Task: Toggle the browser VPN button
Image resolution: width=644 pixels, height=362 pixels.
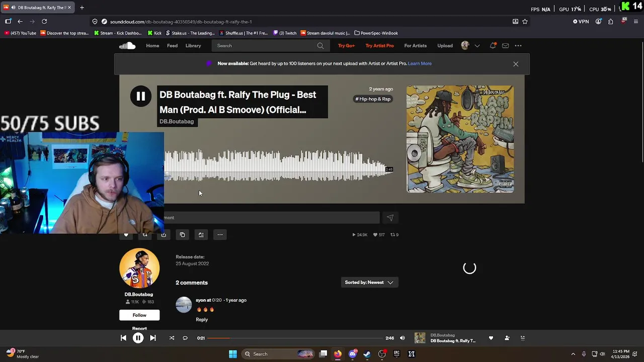Action: [581, 22]
